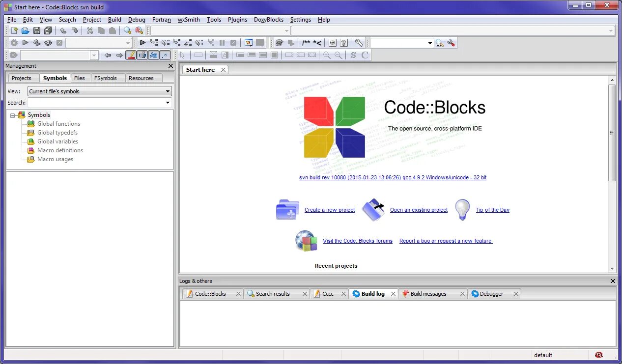This screenshot has width=622, height=364.
Task: Click the Build and run icon
Action: (x=37, y=43)
